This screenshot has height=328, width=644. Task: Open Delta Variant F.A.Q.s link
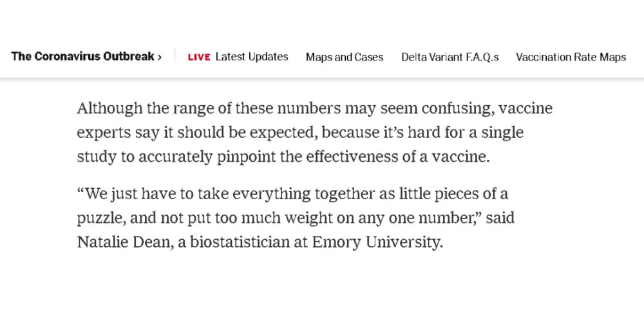[x=450, y=57]
